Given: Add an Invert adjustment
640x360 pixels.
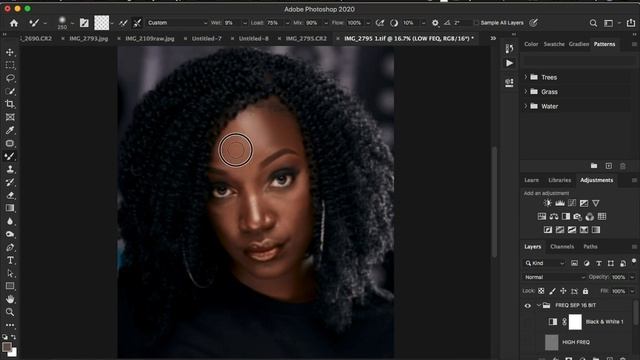Looking at the screenshot, I should pyautogui.click(x=548, y=230).
